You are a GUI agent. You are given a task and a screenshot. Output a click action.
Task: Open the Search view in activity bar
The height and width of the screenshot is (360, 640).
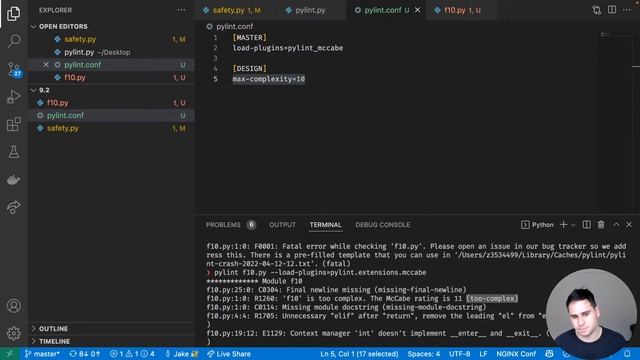click(13, 41)
